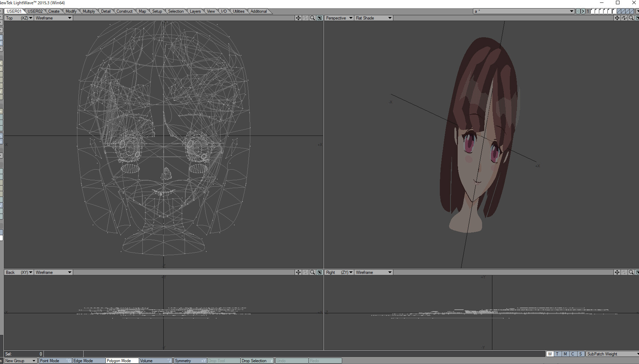Open the Right (ZY) view type dropdown
The image size is (639, 364).
(339, 272)
